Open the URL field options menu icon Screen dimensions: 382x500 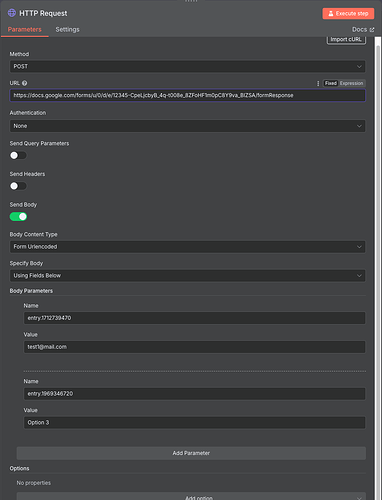[x=318, y=83]
